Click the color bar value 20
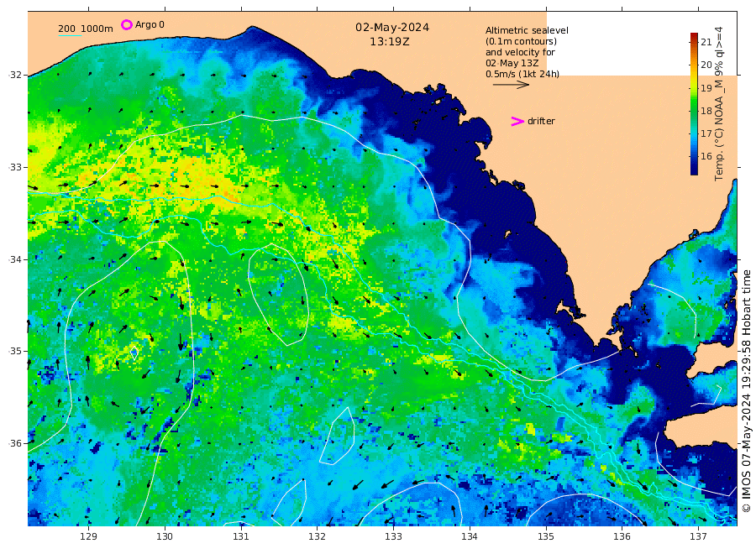The image size is (756, 554). coord(706,65)
